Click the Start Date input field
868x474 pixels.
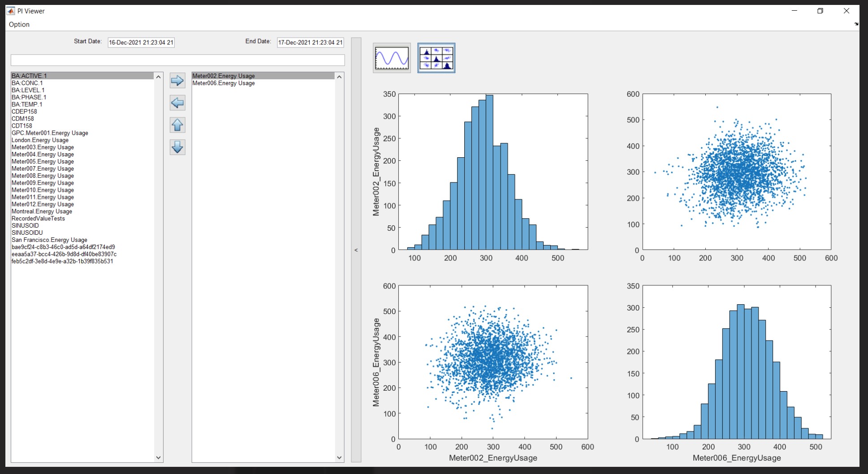coord(141,42)
